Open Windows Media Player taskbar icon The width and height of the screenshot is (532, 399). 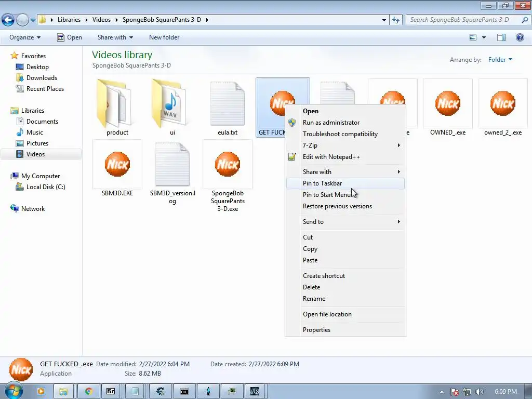pyautogui.click(x=41, y=391)
